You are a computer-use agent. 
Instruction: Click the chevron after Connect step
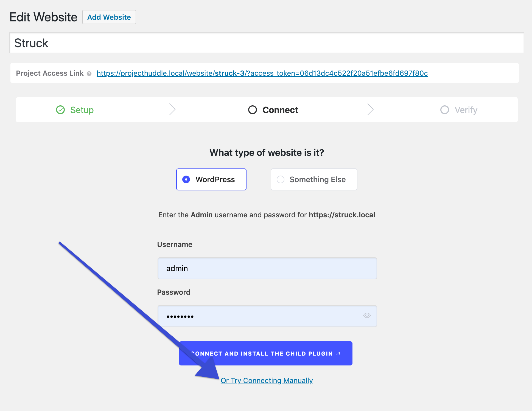pyautogui.click(x=370, y=109)
